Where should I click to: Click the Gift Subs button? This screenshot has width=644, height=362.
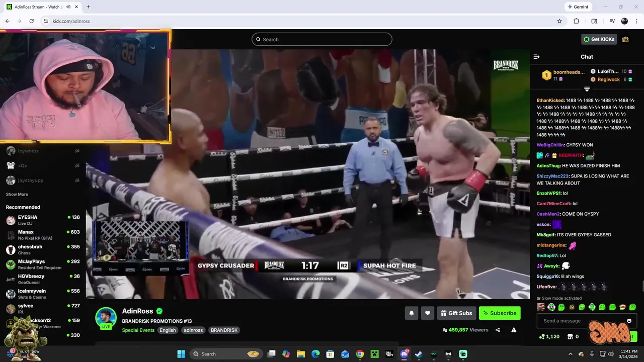pos(456,313)
